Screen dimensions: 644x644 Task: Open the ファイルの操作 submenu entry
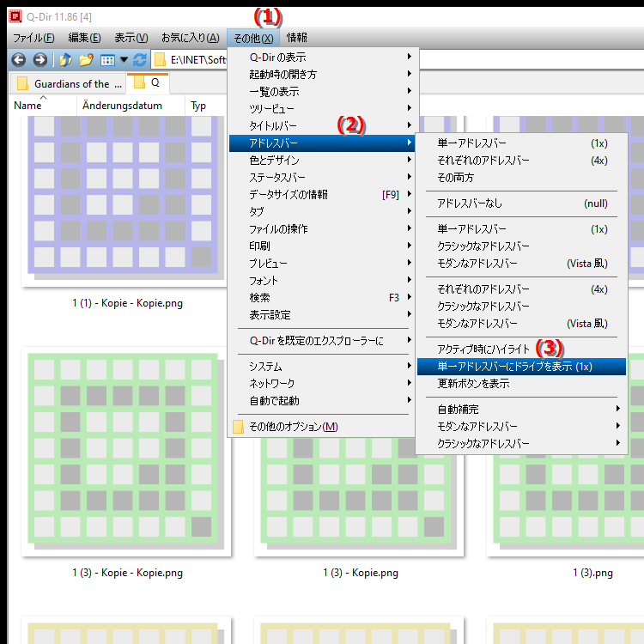pyautogui.click(x=322, y=228)
